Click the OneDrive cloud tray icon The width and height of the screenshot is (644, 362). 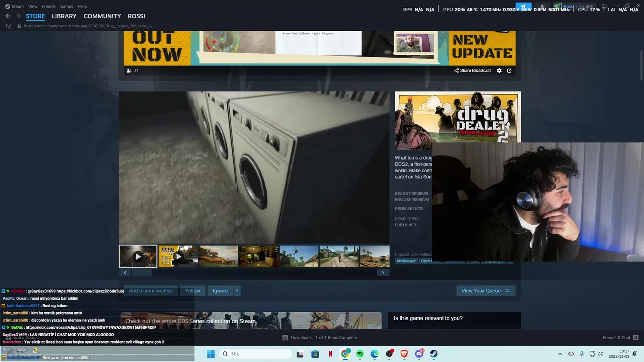point(571,354)
